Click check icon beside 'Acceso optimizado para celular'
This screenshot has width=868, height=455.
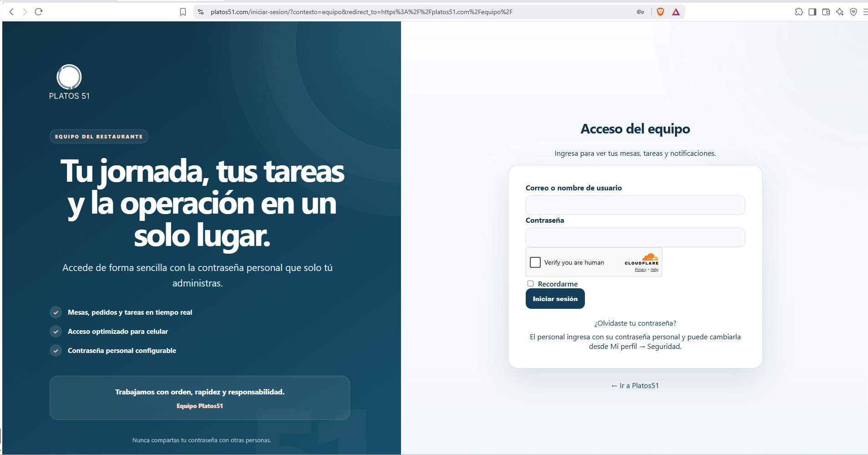tap(56, 332)
